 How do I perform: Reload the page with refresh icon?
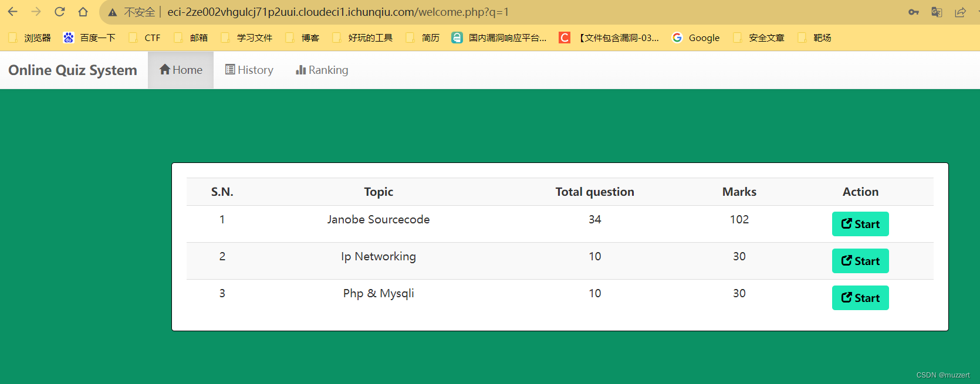pos(59,12)
